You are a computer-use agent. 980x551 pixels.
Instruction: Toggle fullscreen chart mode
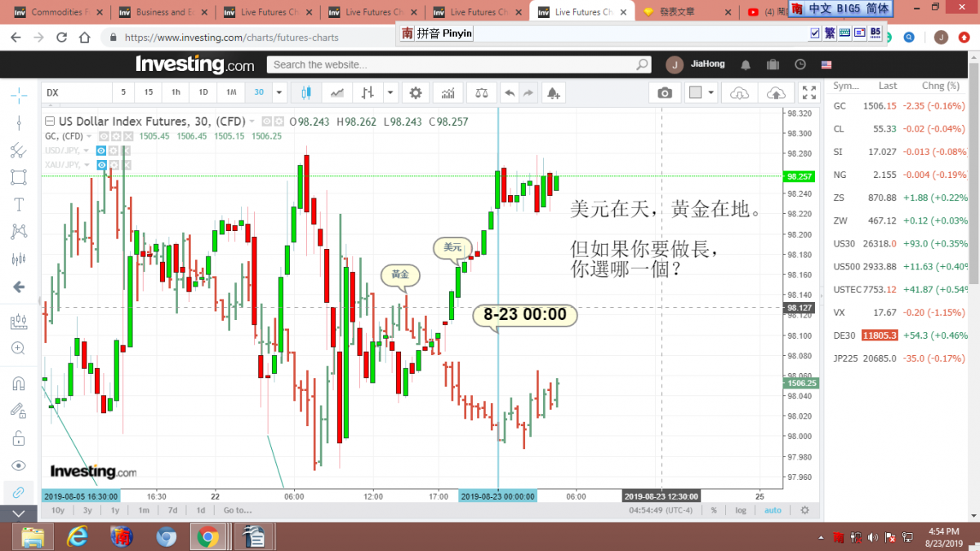808,92
